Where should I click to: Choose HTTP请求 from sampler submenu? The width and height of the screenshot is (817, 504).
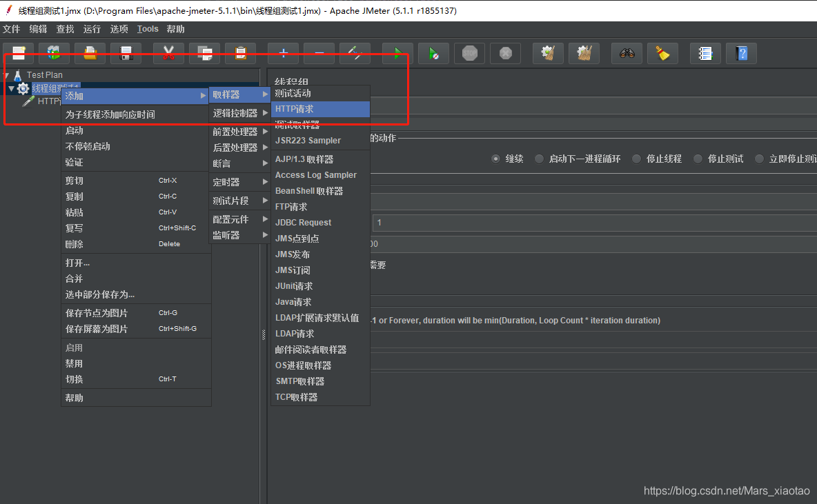(x=320, y=109)
